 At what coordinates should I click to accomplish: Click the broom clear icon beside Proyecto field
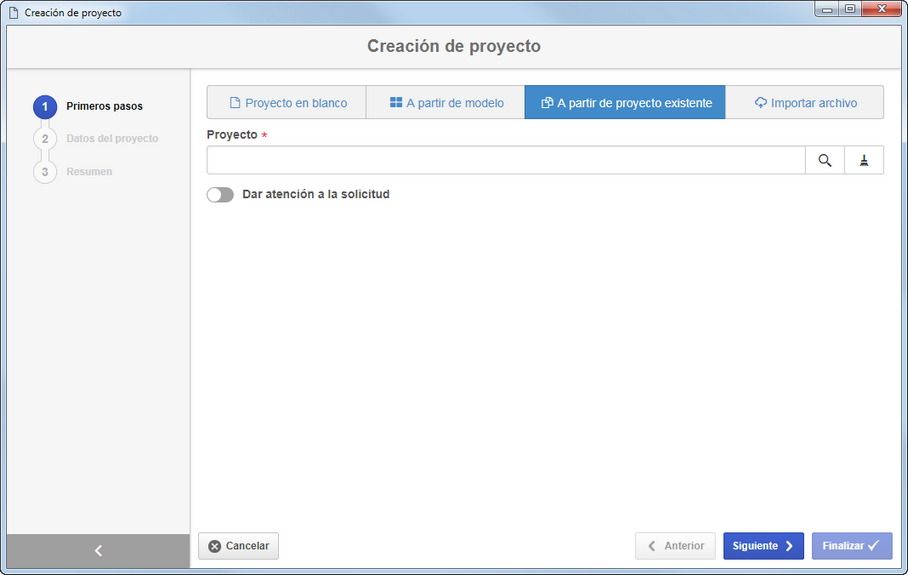[864, 160]
